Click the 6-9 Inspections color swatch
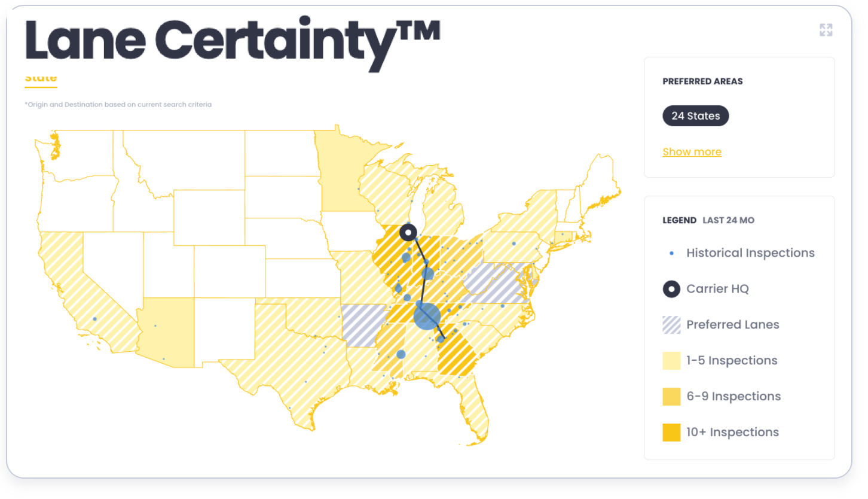Image resolution: width=868 pixels, height=499 pixels. coord(671,397)
